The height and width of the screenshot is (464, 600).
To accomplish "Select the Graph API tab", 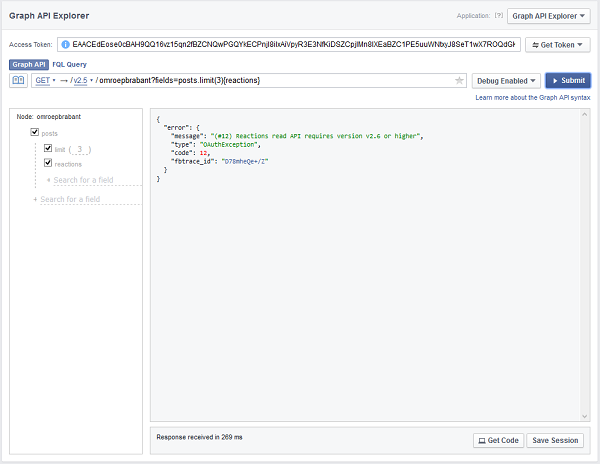I will point(29,64).
